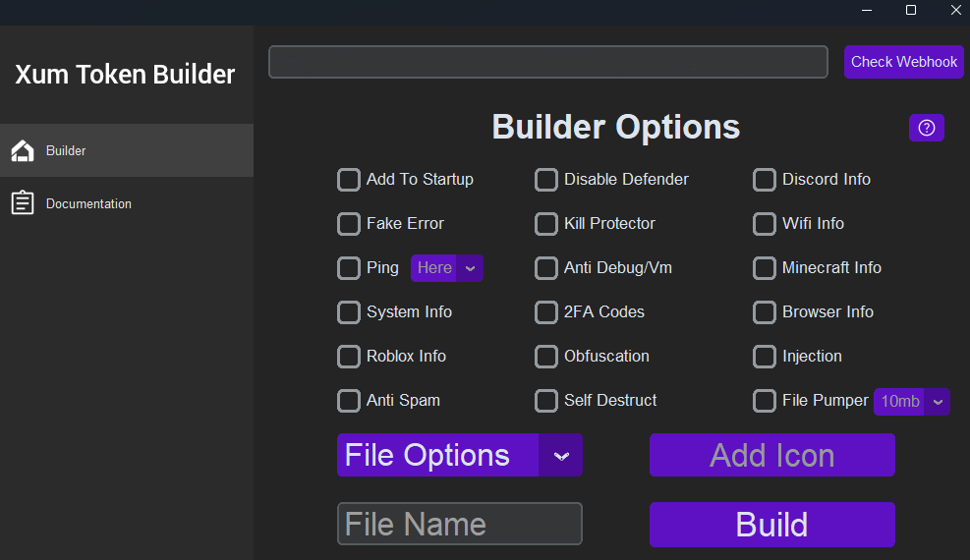This screenshot has height=560, width=970.
Task: Open the help question mark icon
Action: (x=926, y=128)
